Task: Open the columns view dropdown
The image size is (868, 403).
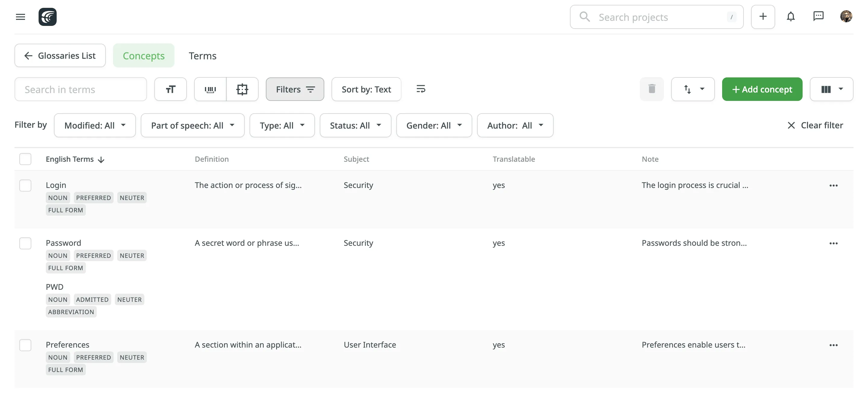Action: pos(831,89)
